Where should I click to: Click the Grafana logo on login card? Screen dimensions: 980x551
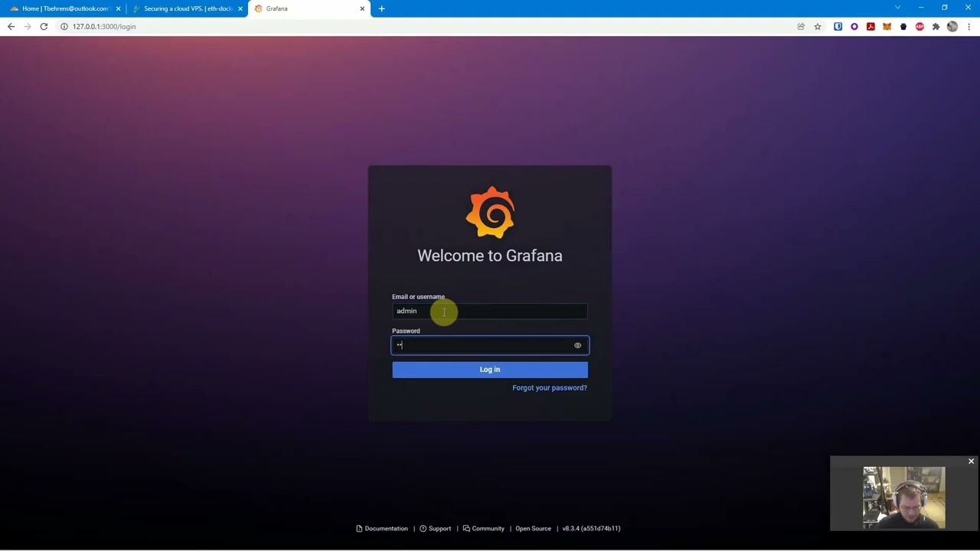point(490,212)
